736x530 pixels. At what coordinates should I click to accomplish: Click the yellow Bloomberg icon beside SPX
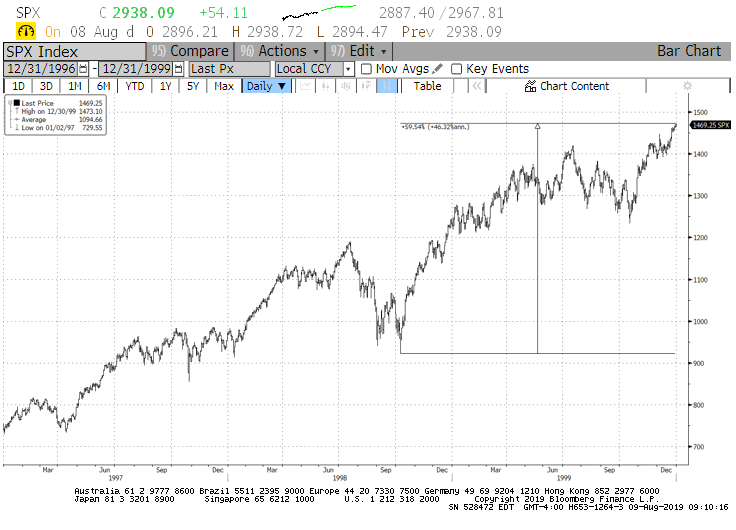[x=13, y=32]
